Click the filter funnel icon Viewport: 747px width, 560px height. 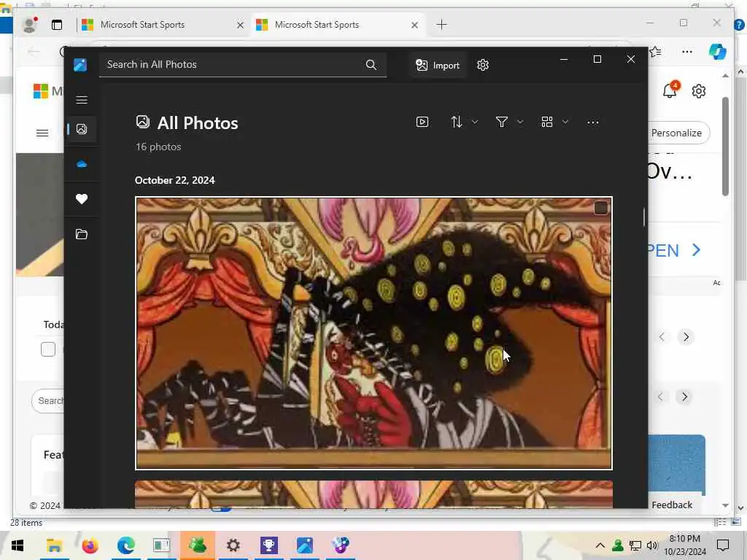[x=502, y=122]
